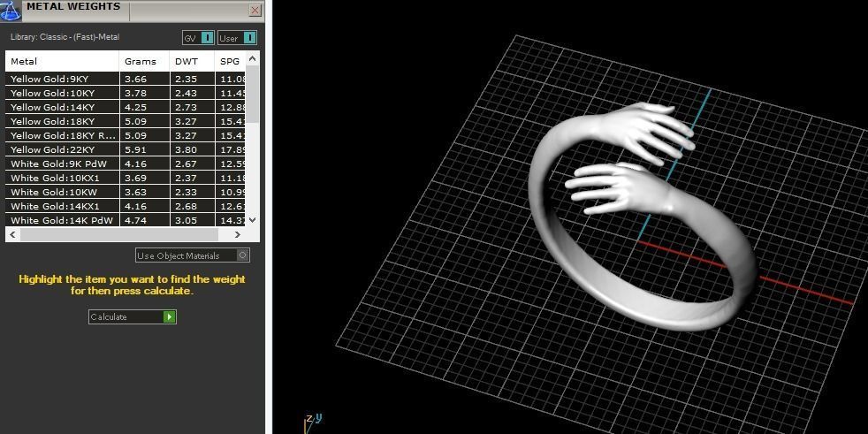The width and height of the screenshot is (868, 434).
Task: Click the 3.05 DWT value
Action: click(x=186, y=220)
